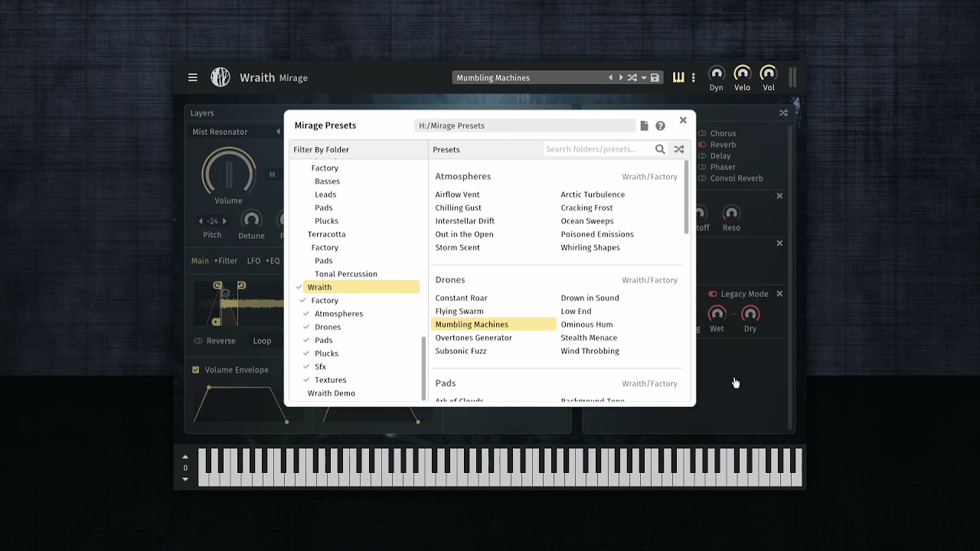The width and height of the screenshot is (980, 551).
Task: Switch to the Filter tab
Action: (226, 261)
